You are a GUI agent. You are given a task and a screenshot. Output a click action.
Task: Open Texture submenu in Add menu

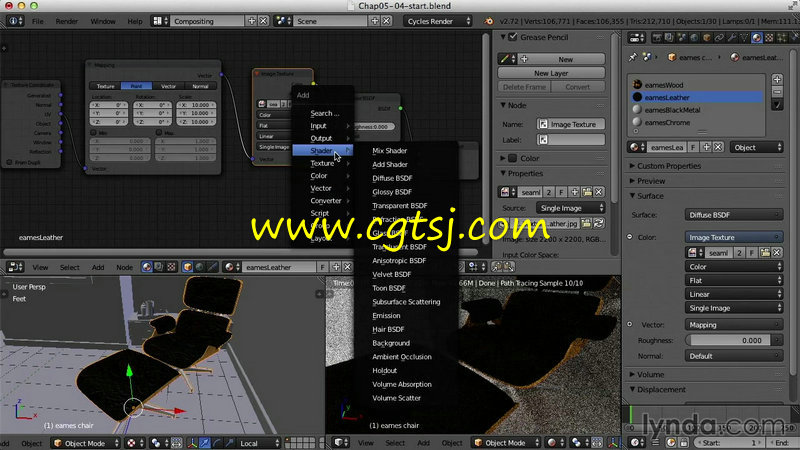[x=322, y=163]
